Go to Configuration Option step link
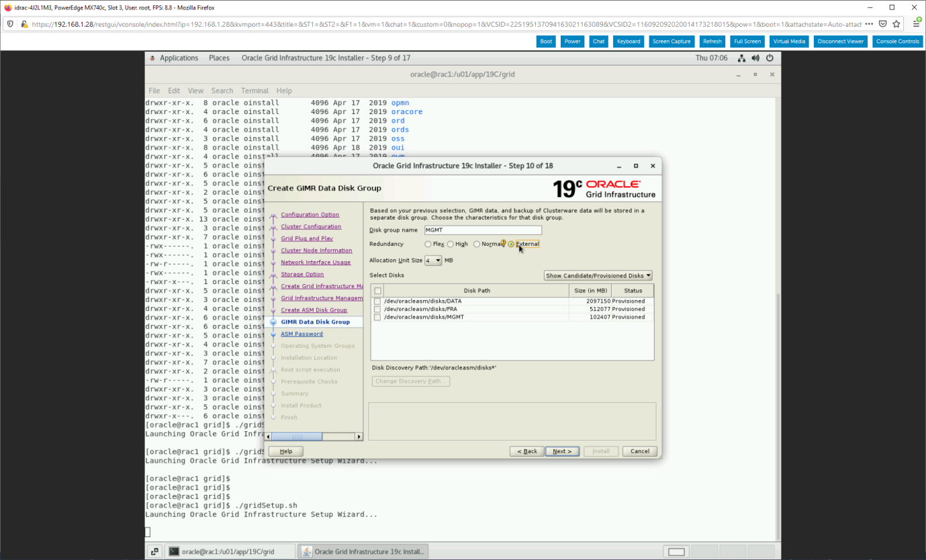 pyautogui.click(x=310, y=215)
